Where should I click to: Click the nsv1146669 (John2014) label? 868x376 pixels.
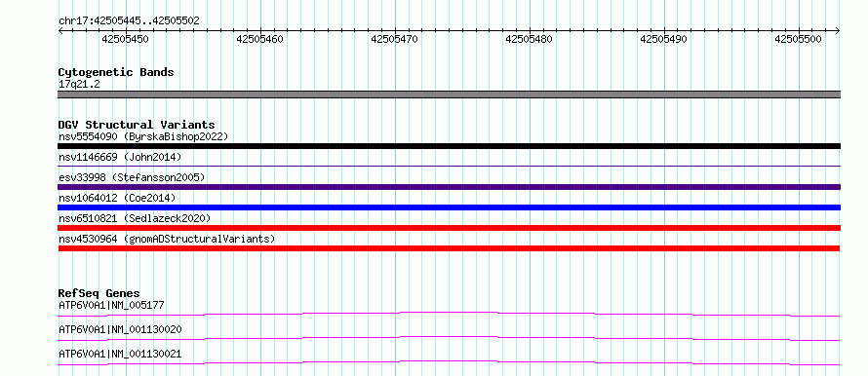point(120,157)
